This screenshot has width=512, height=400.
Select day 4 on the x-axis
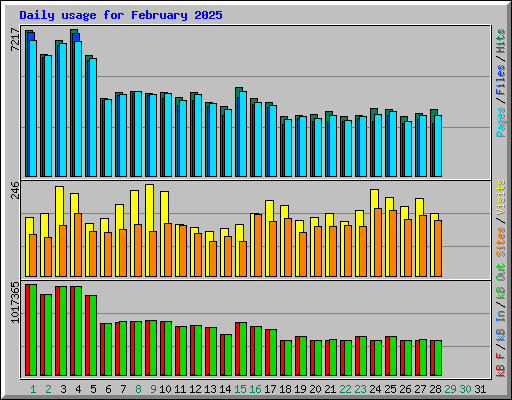point(78,389)
